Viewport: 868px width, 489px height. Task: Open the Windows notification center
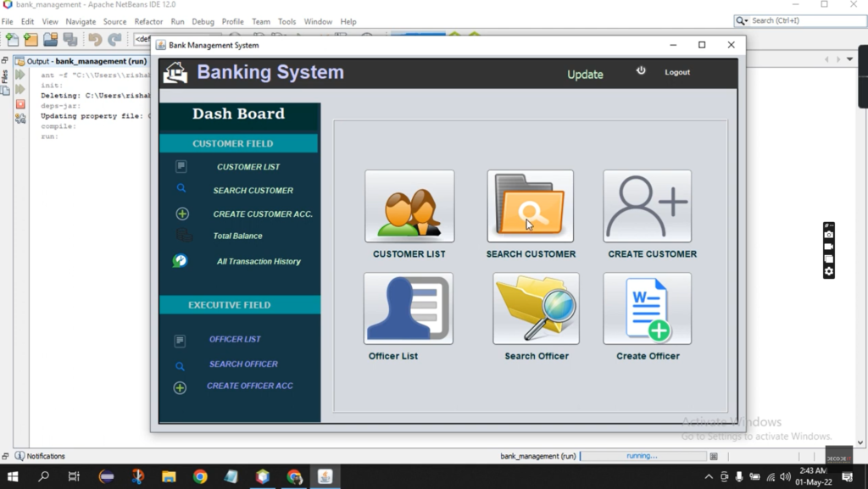click(847, 476)
